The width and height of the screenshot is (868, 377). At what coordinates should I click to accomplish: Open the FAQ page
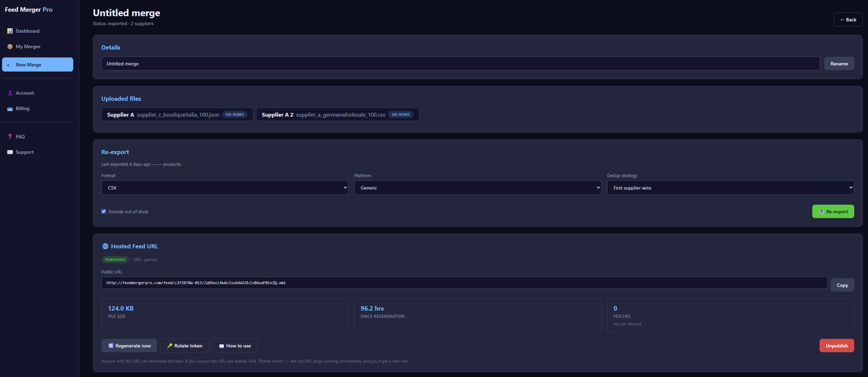click(38, 137)
